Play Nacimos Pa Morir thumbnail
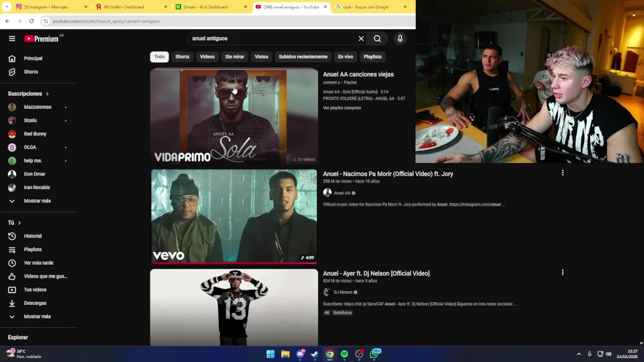The image size is (644, 362). click(x=234, y=217)
